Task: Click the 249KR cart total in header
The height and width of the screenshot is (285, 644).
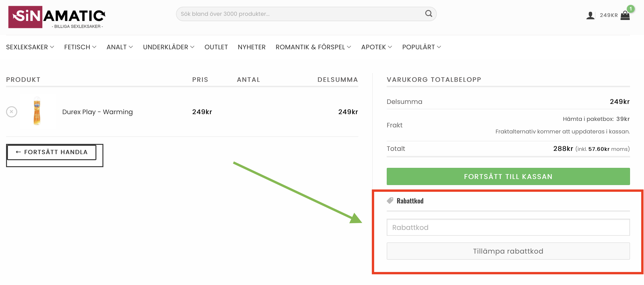Action: click(609, 16)
